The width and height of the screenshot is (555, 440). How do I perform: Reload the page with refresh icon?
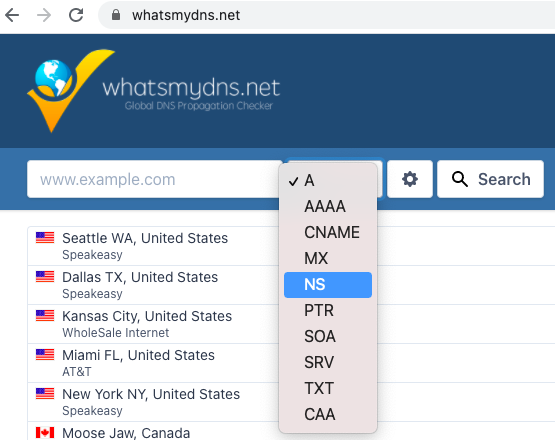coord(76,15)
